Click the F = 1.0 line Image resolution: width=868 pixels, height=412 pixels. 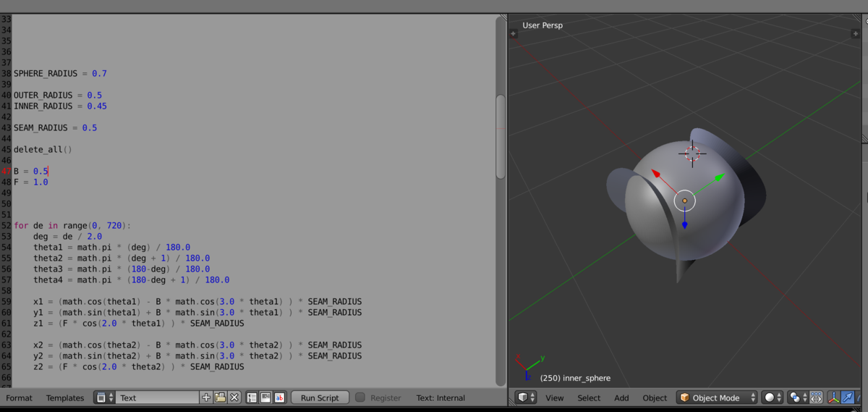coord(30,182)
